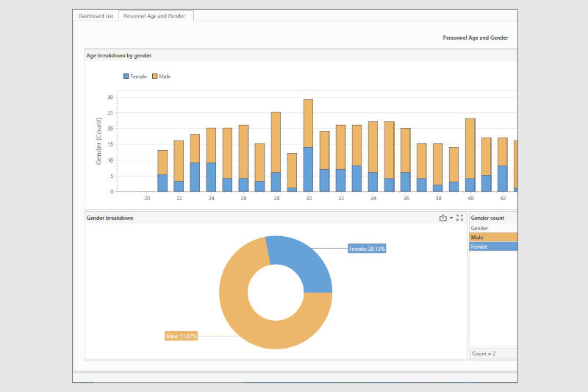Click the 'Personnel Age and Gender' dashboard title

476,38
